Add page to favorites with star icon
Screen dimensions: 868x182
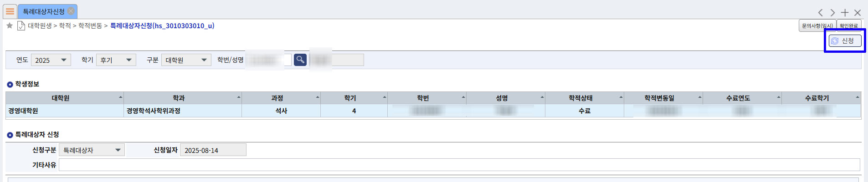pyautogui.click(x=10, y=25)
